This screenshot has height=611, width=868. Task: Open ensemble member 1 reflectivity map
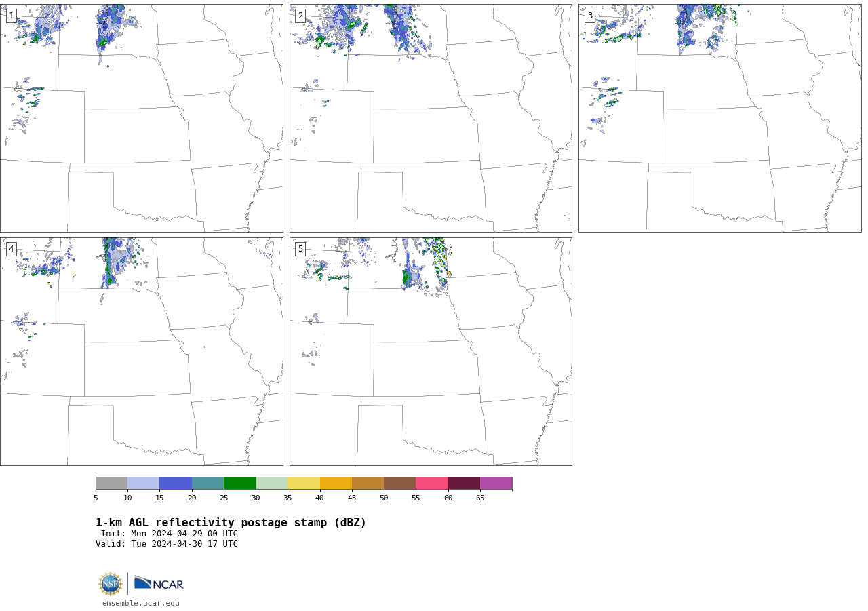coord(141,118)
